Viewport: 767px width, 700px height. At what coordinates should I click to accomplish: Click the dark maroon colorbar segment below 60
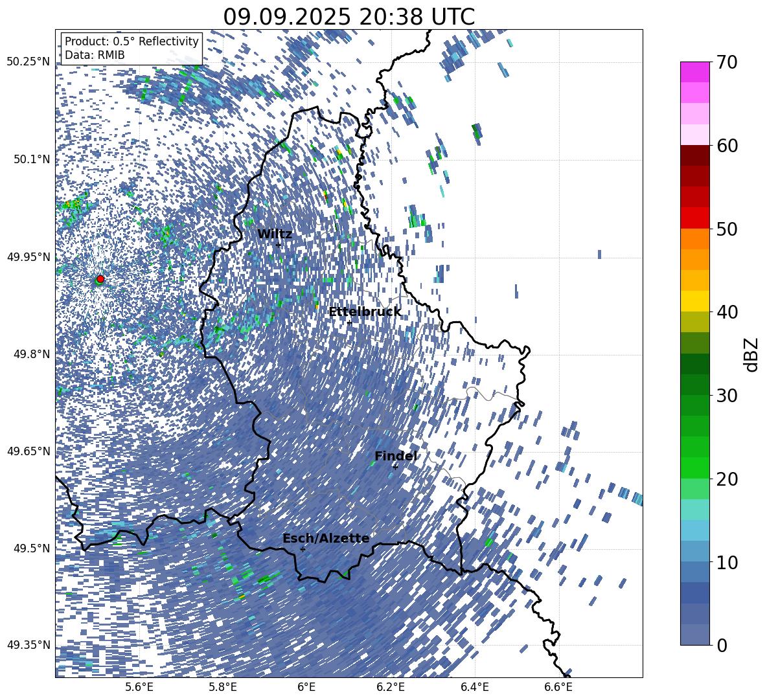[x=694, y=155]
